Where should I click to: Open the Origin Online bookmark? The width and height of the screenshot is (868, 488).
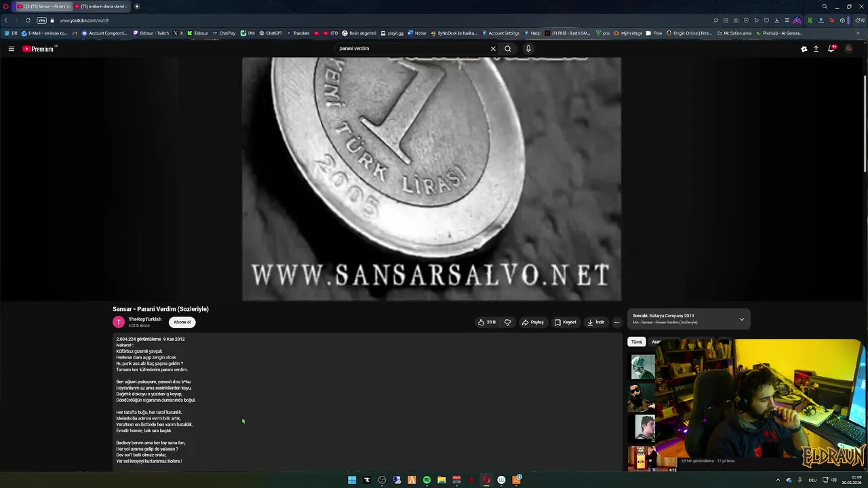(690, 33)
